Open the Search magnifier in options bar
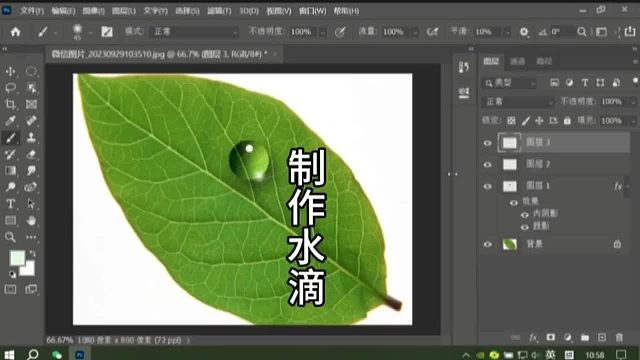 [x=582, y=32]
